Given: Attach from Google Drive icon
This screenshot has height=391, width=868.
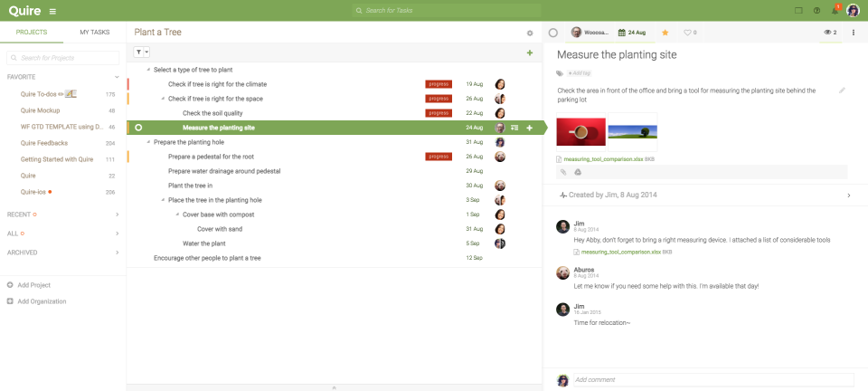Looking at the screenshot, I should pos(578,172).
